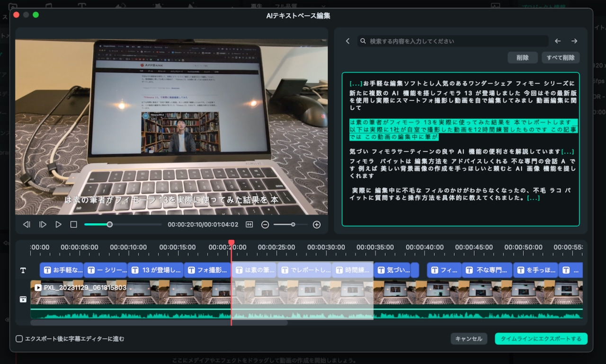Click the すべて削除 button
The height and width of the screenshot is (364, 606).
click(x=561, y=58)
